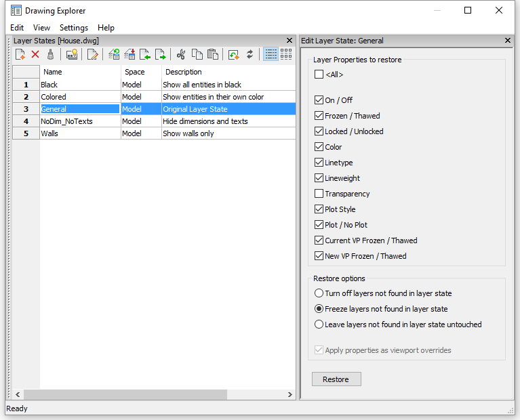Select Leave layers untouched radio option
Screen dimensions: 520x420
click(319, 324)
